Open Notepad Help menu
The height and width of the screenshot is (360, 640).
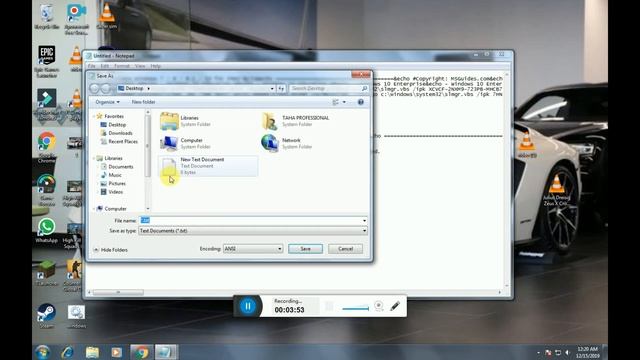click(x=156, y=66)
